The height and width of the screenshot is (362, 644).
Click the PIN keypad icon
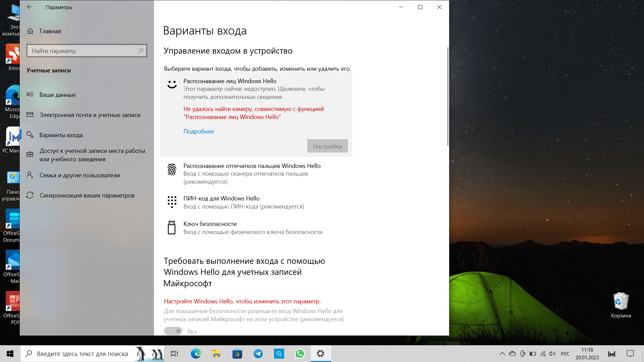tap(172, 202)
